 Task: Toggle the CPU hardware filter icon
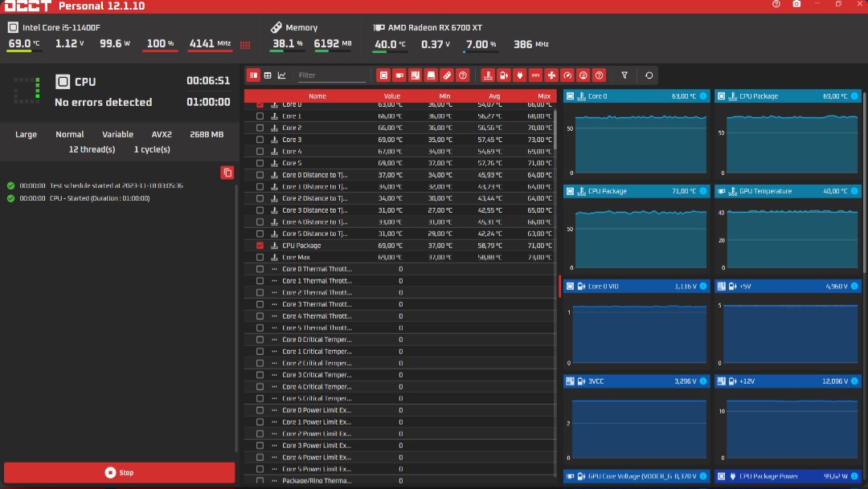pyautogui.click(x=383, y=75)
